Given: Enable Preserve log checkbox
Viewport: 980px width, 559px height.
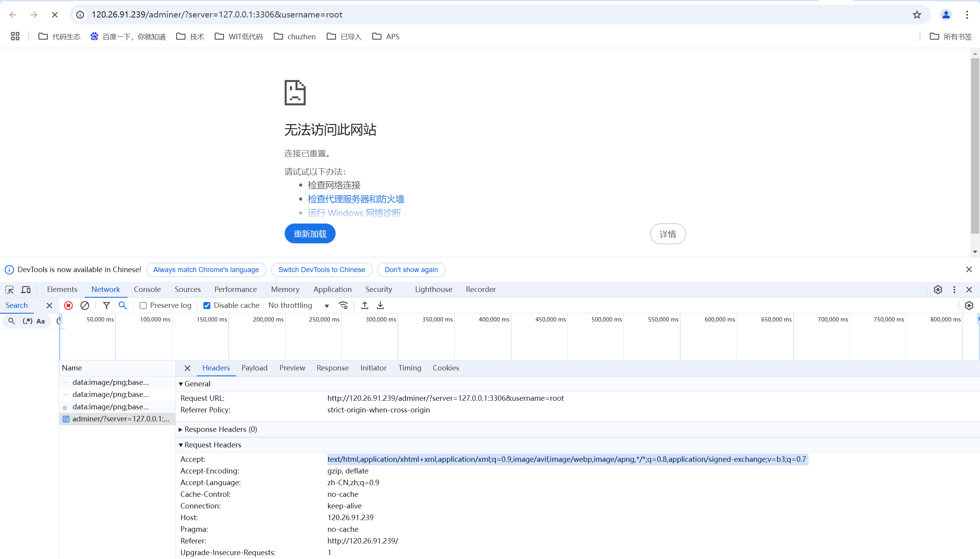Looking at the screenshot, I should 143,306.
